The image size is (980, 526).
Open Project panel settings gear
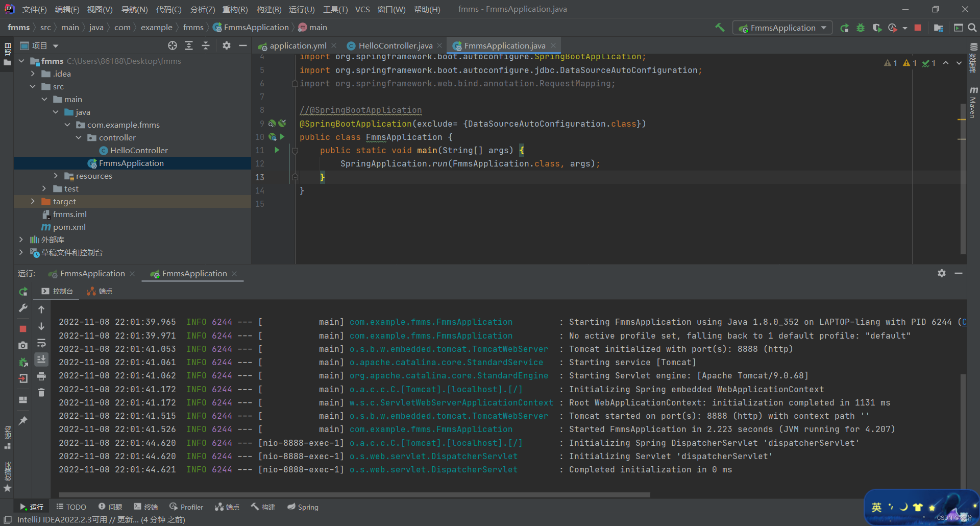[x=227, y=45]
